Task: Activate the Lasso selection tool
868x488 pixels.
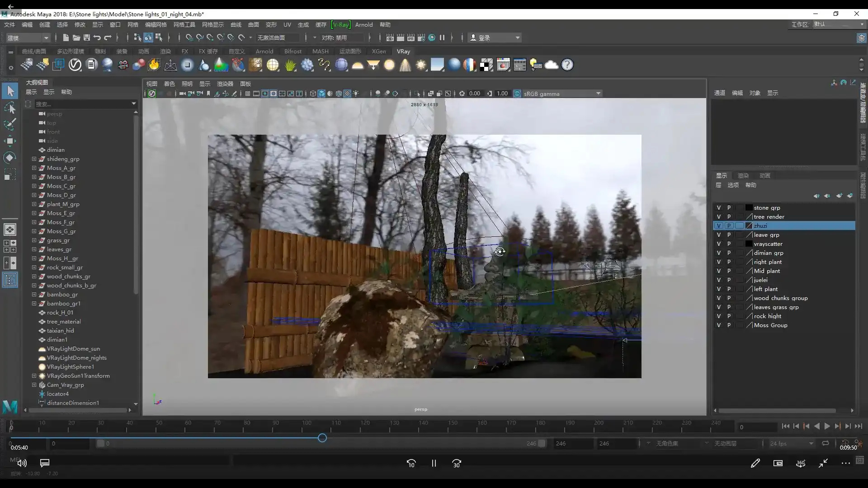Action: (10, 108)
